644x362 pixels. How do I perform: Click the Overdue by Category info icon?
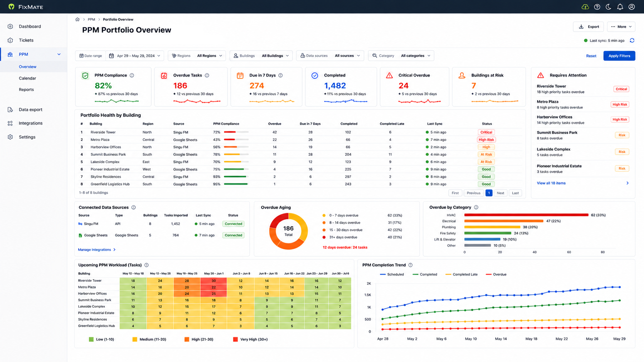[476, 207]
